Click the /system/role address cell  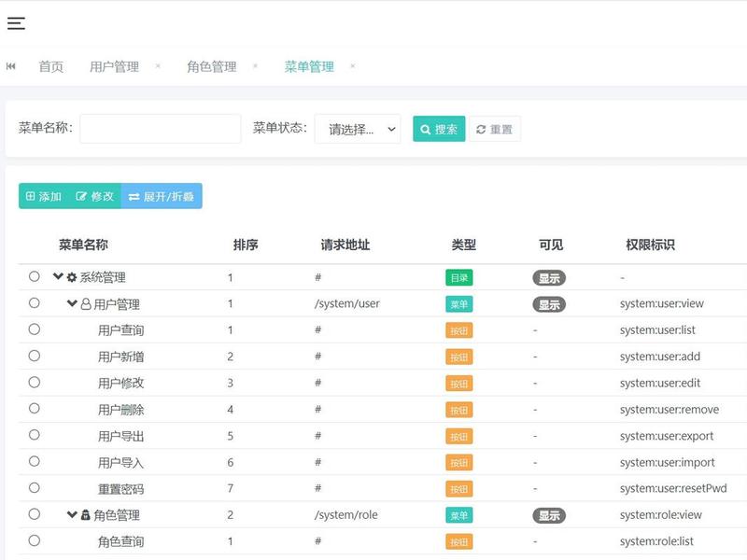(x=346, y=515)
